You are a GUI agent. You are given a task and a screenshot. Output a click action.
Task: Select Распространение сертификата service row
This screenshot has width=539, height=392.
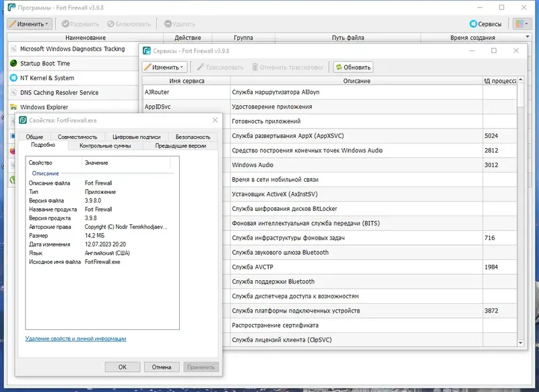[369, 325]
